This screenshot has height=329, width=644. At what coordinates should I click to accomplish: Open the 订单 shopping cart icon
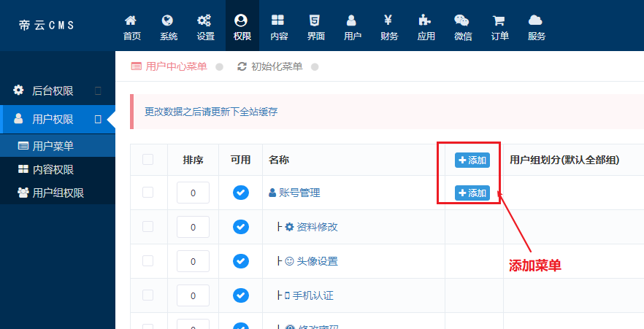(x=500, y=20)
